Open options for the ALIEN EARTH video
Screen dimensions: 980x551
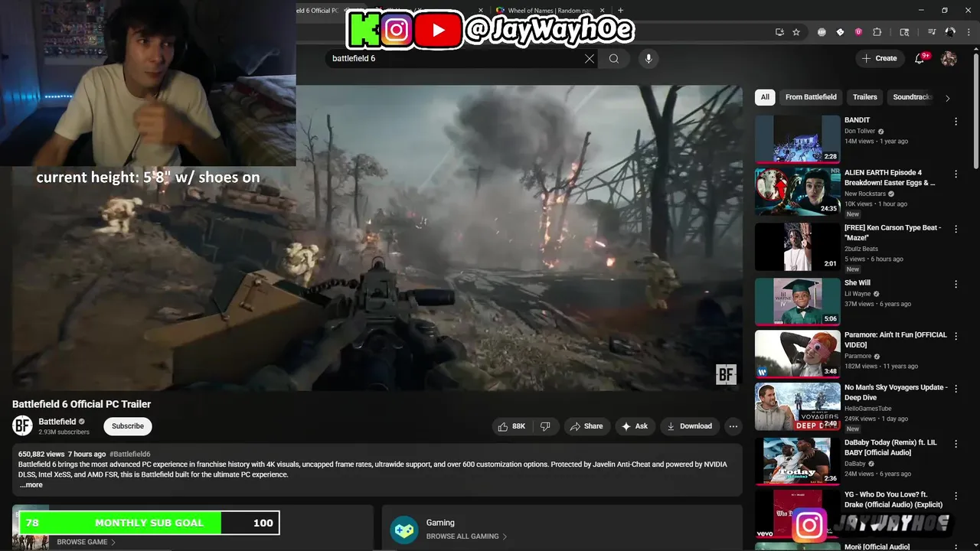tap(955, 174)
